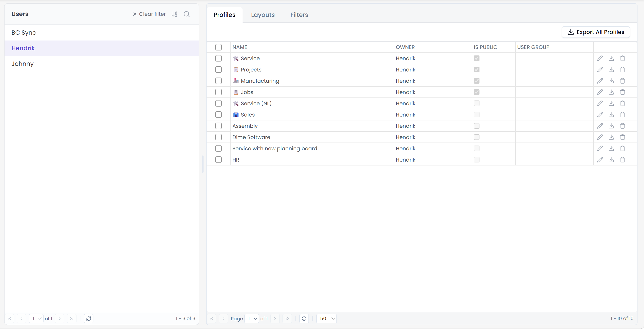Screen dimensions: 644x329
Task: Download the Sales profile
Action: pos(611,114)
